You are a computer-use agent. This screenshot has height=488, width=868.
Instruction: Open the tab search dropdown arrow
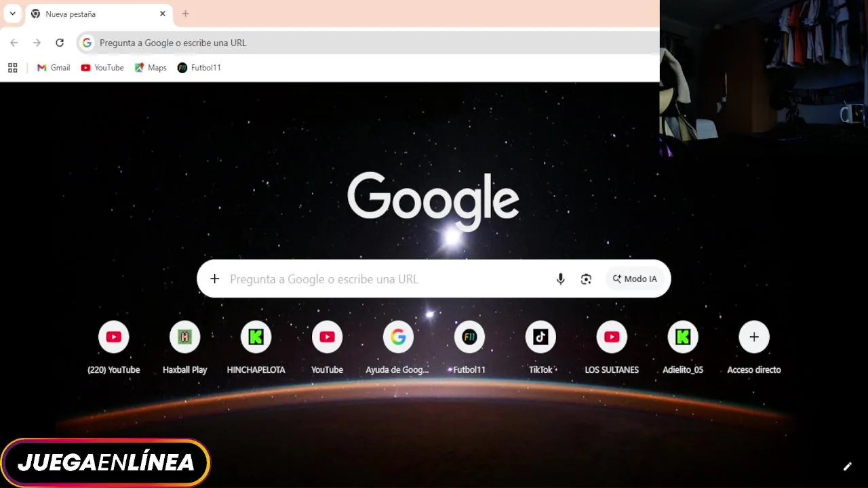(x=12, y=14)
